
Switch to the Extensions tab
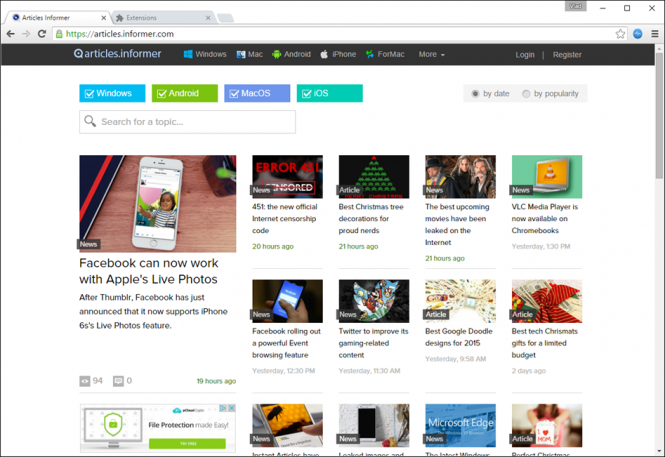coord(163,18)
